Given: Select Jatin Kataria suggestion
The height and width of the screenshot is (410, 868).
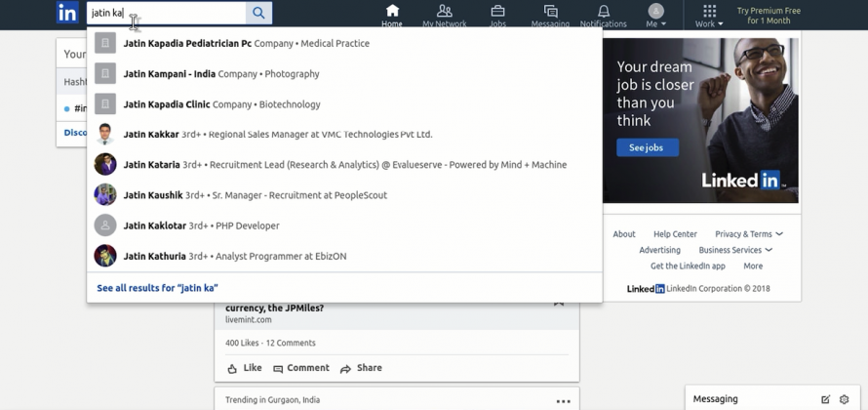Looking at the screenshot, I should (x=344, y=165).
